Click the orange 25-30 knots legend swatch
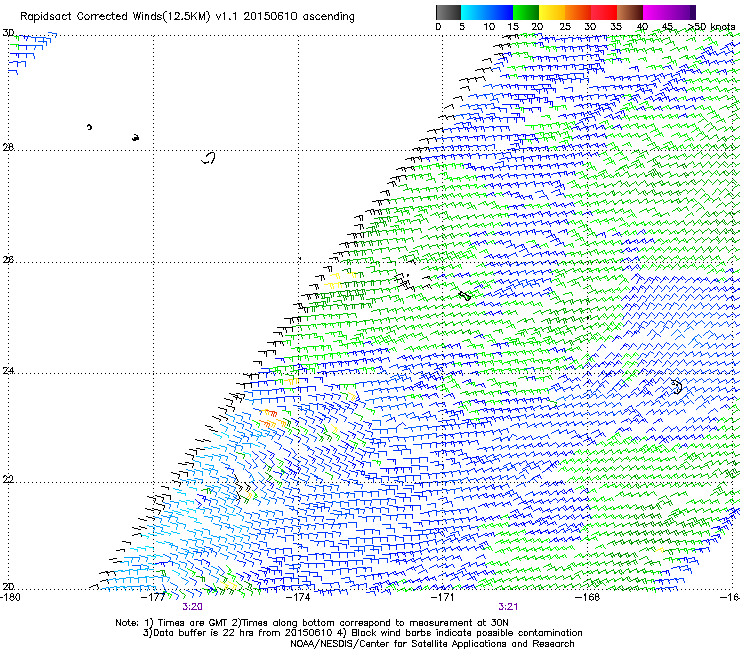740x650 pixels. pyautogui.click(x=578, y=12)
